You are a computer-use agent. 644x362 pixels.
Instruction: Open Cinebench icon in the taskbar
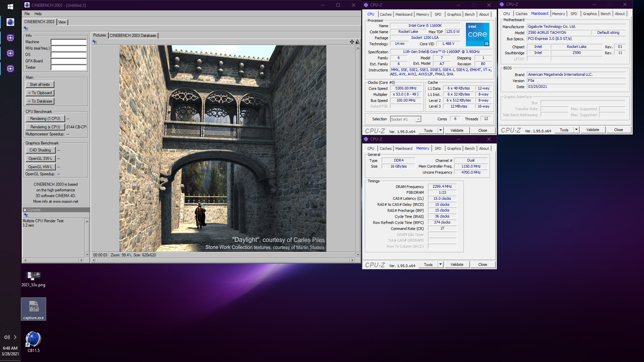coord(10,22)
